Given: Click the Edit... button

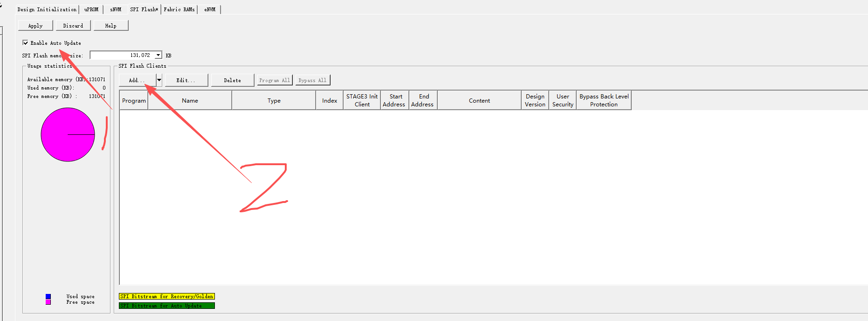Looking at the screenshot, I should tap(186, 80).
